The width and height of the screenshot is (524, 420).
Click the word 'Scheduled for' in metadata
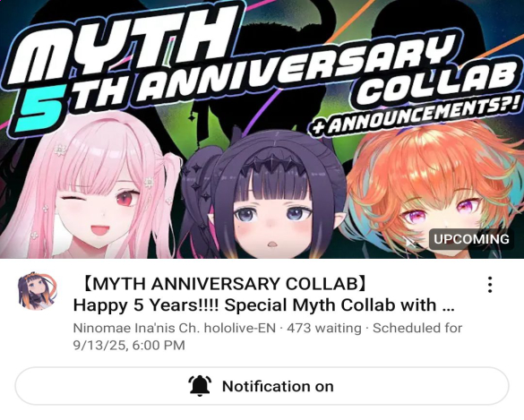[417, 328]
